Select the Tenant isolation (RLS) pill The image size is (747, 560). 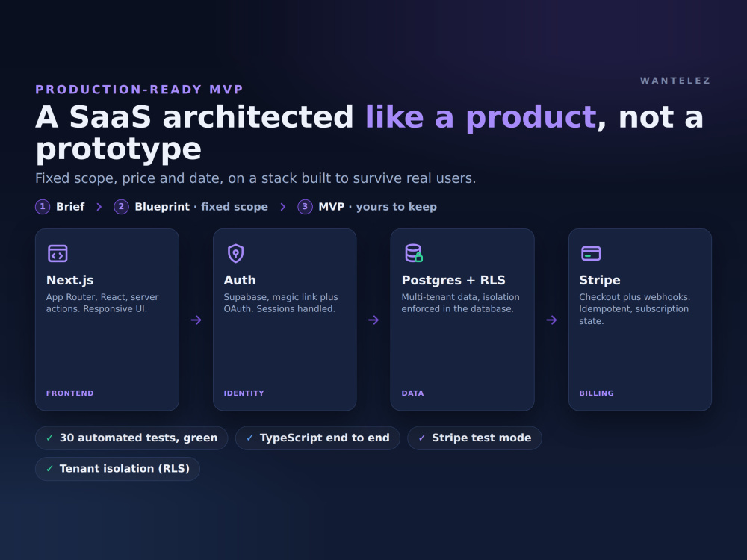[x=118, y=469]
